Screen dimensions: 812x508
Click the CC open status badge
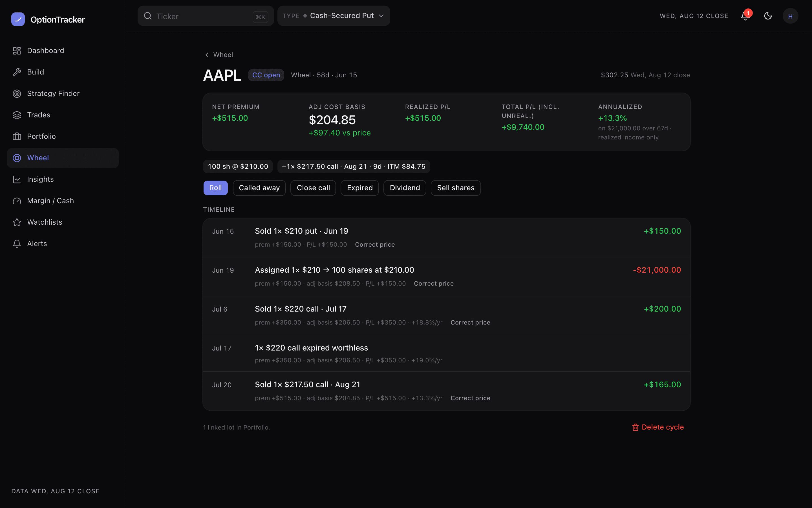tap(266, 75)
